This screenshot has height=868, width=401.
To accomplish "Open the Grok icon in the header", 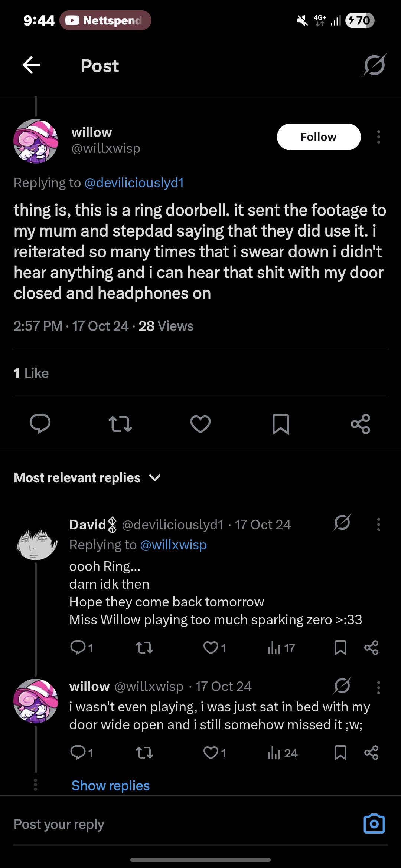I will pyautogui.click(x=374, y=66).
